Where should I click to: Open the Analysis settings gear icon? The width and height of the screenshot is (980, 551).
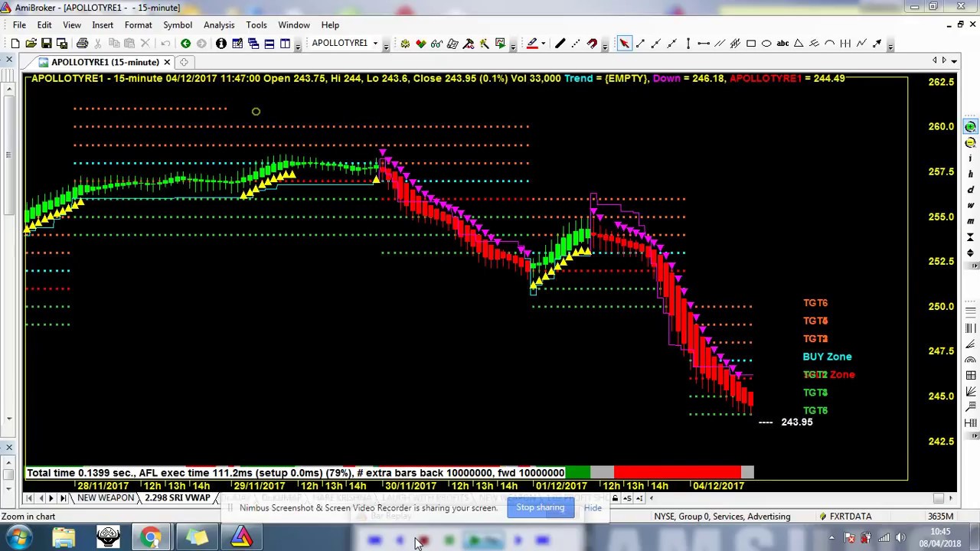pos(405,44)
